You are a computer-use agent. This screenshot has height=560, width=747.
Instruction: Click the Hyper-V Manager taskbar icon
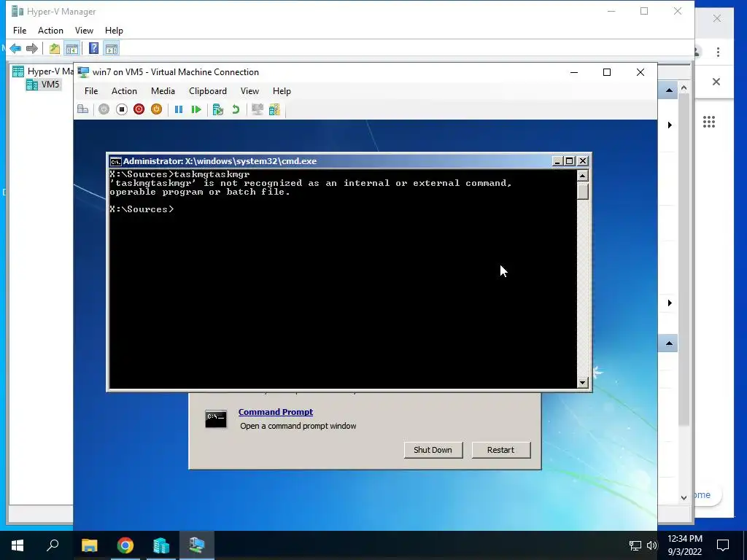coord(161,545)
